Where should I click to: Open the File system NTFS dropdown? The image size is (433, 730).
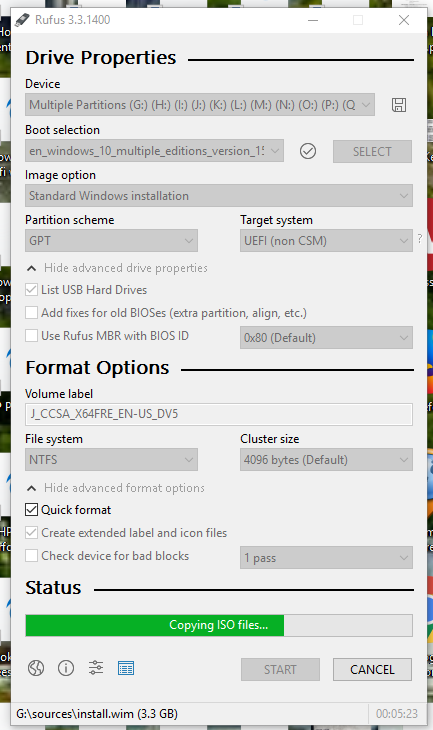click(x=111, y=460)
